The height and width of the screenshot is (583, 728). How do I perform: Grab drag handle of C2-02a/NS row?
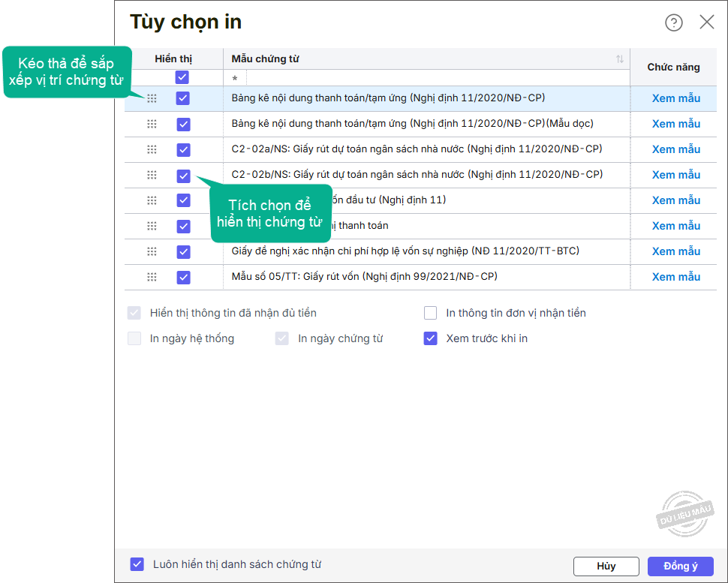coord(152,149)
